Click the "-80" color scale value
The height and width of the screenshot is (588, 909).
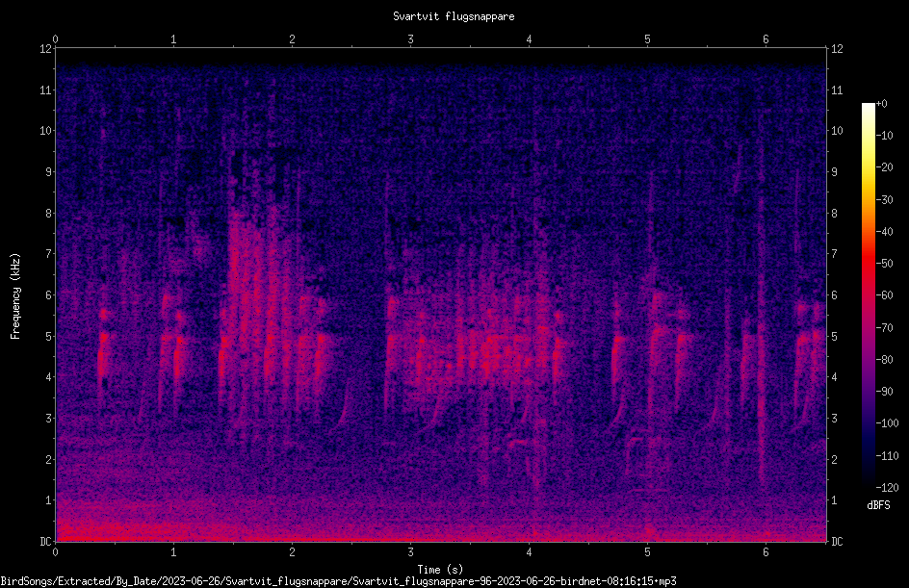click(x=884, y=360)
